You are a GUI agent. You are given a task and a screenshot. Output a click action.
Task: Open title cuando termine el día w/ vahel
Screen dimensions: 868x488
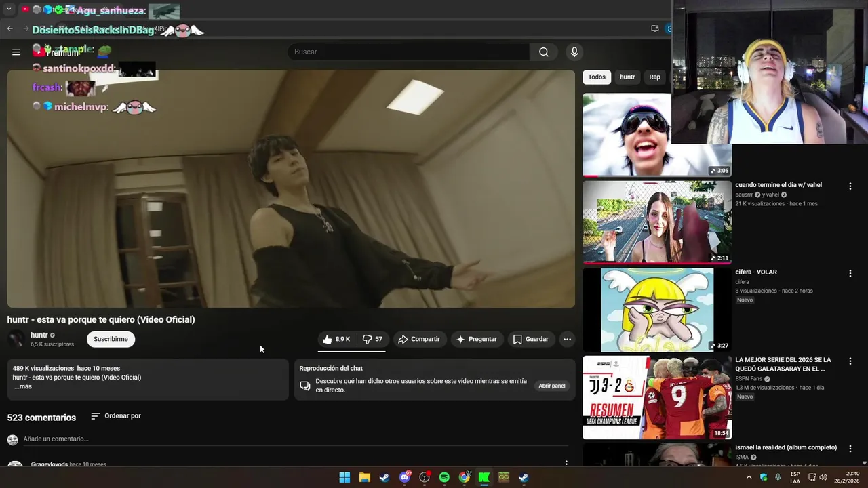coord(778,184)
